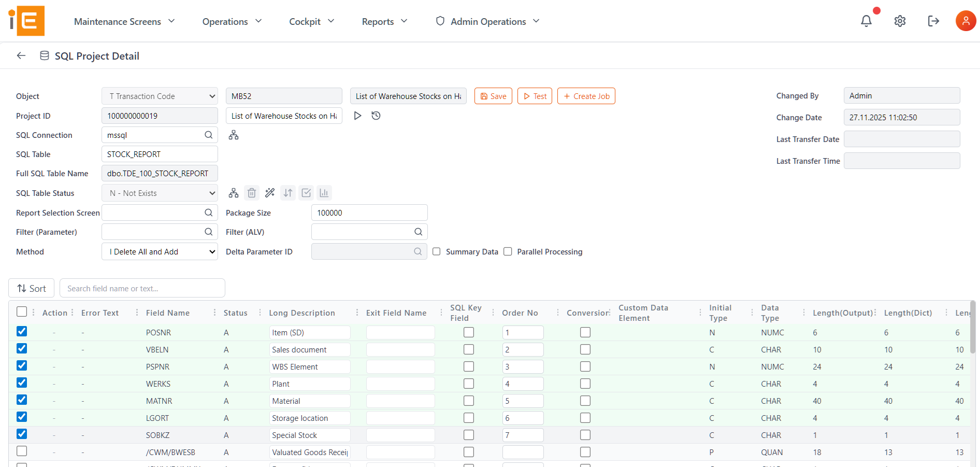Image resolution: width=980 pixels, height=467 pixels.
Task: Toggle the select-all rows checkbox
Action: tap(22, 312)
